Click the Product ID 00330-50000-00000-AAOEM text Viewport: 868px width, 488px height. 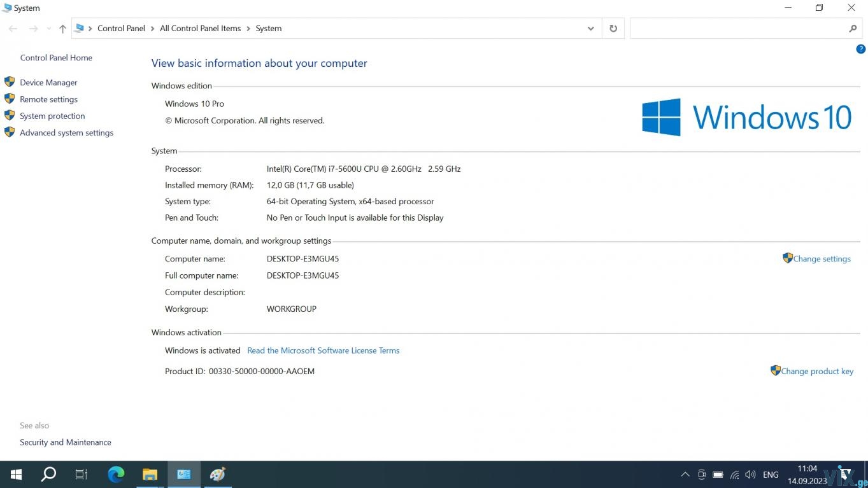click(x=239, y=372)
